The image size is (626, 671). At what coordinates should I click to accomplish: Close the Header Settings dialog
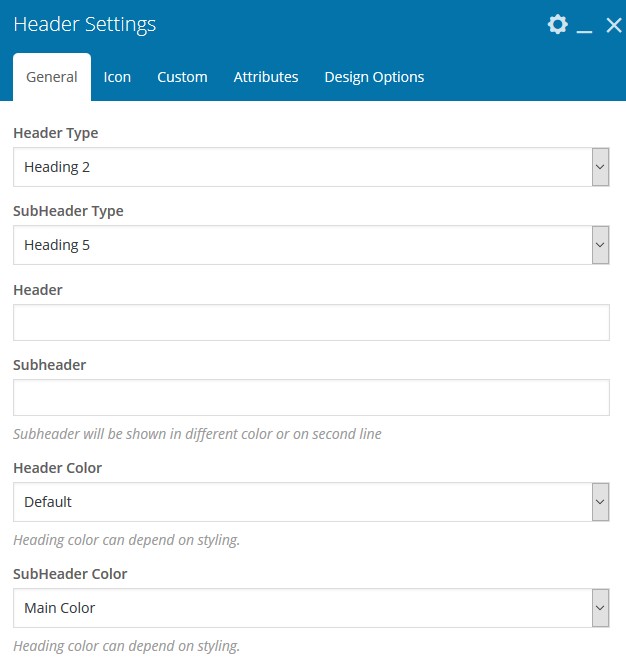click(614, 25)
